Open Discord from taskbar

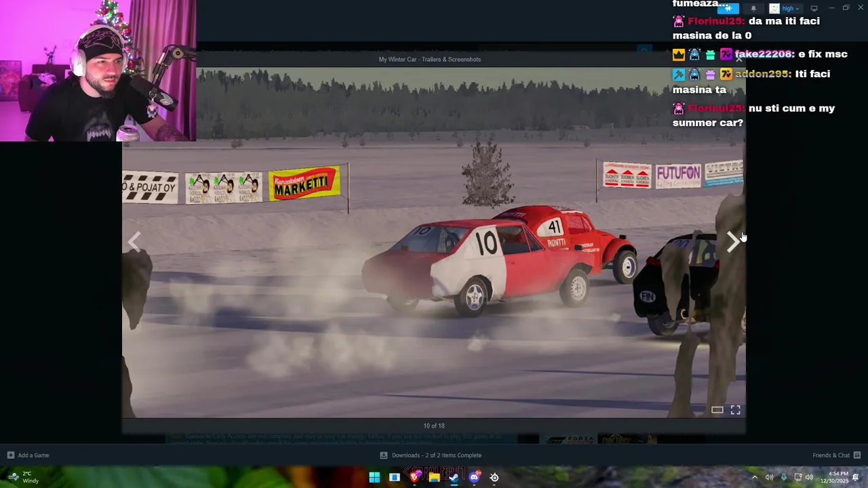pyautogui.click(x=474, y=477)
